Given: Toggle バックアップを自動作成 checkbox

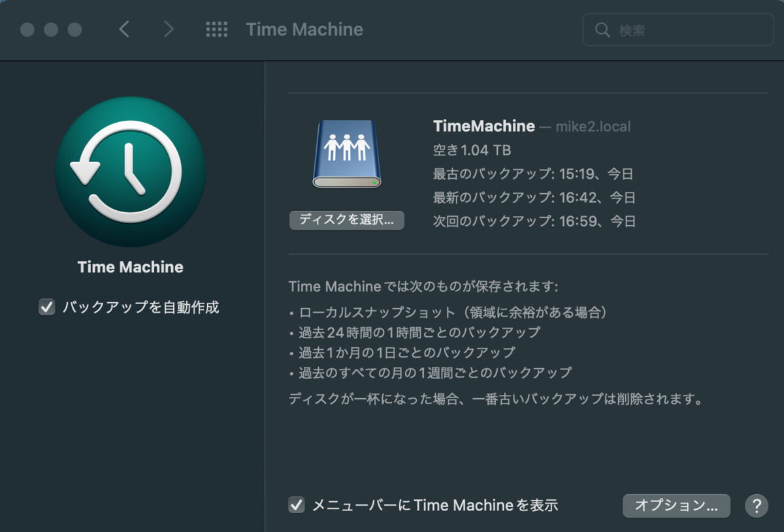Looking at the screenshot, I should coord(46,307).
